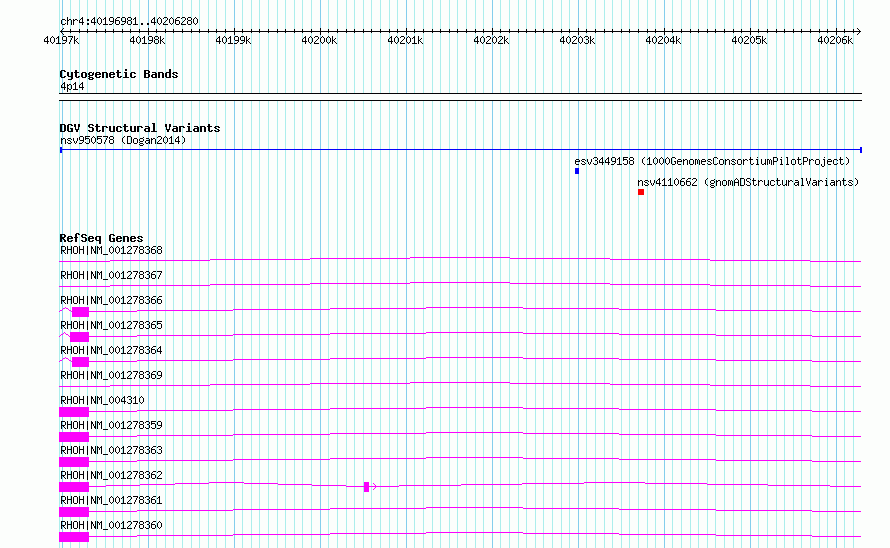This screenshot has height=548, width=890.
Task: Click the nsv4110662 red variant marker
Action: [641, 192]
